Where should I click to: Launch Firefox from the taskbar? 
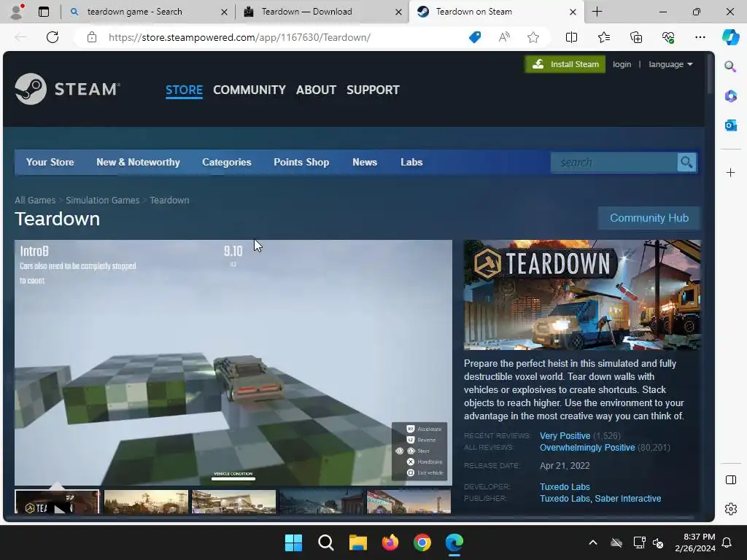[390, 542]
